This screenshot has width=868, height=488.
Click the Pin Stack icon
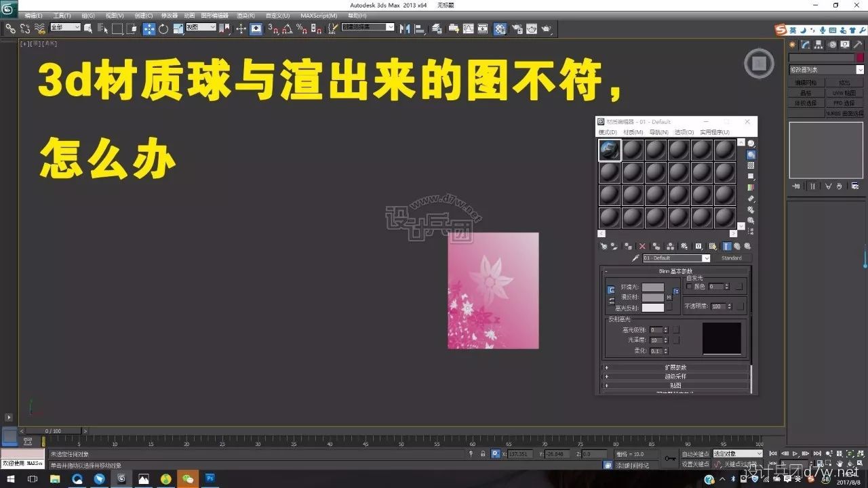click(x=797, y=186)
